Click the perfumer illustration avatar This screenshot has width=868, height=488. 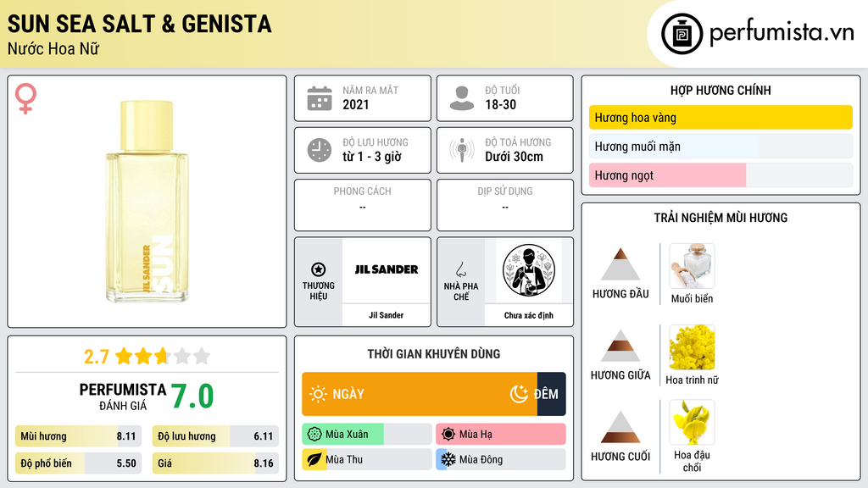point(529,270)
